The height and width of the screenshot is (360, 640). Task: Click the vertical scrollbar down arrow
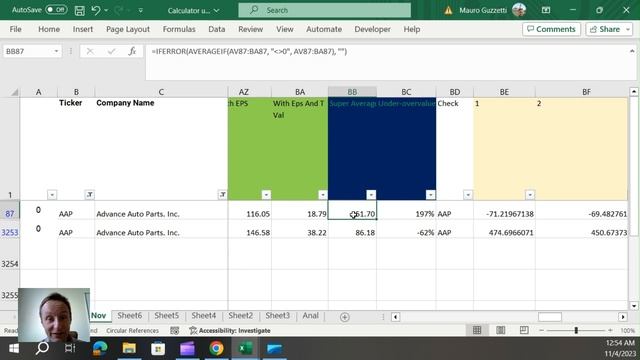point(633,306)
